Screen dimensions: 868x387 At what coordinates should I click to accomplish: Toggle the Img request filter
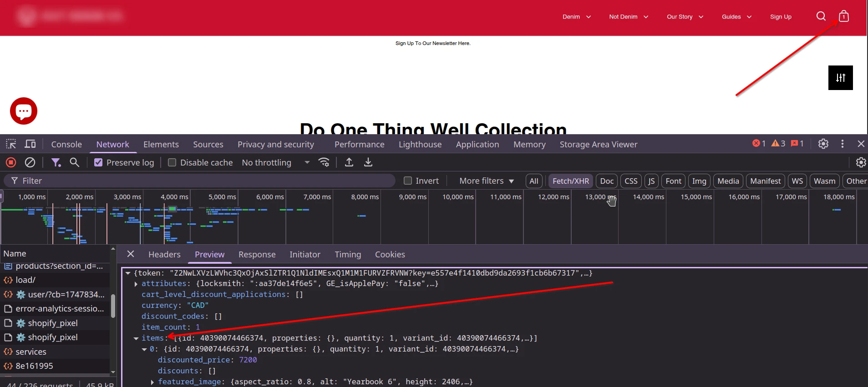(x=699, y=181)
